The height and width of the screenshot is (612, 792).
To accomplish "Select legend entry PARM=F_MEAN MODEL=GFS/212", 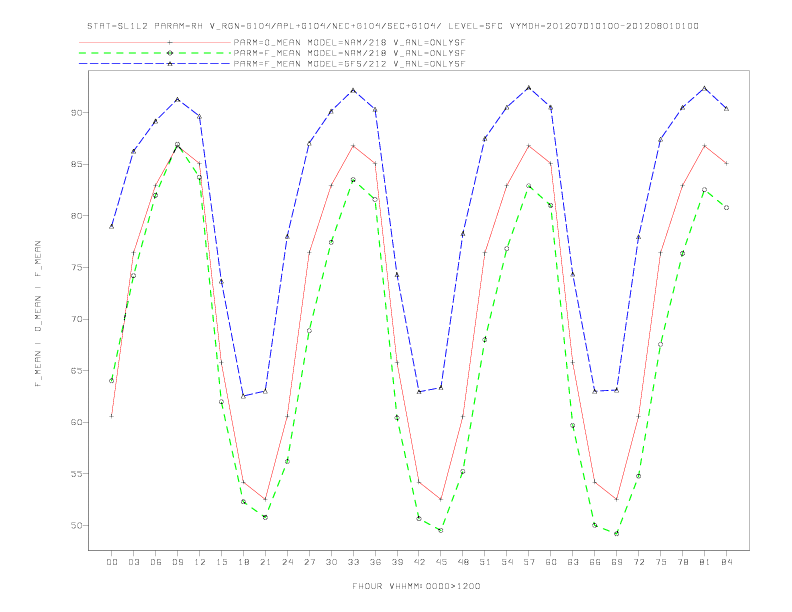I will click(349, 64).
